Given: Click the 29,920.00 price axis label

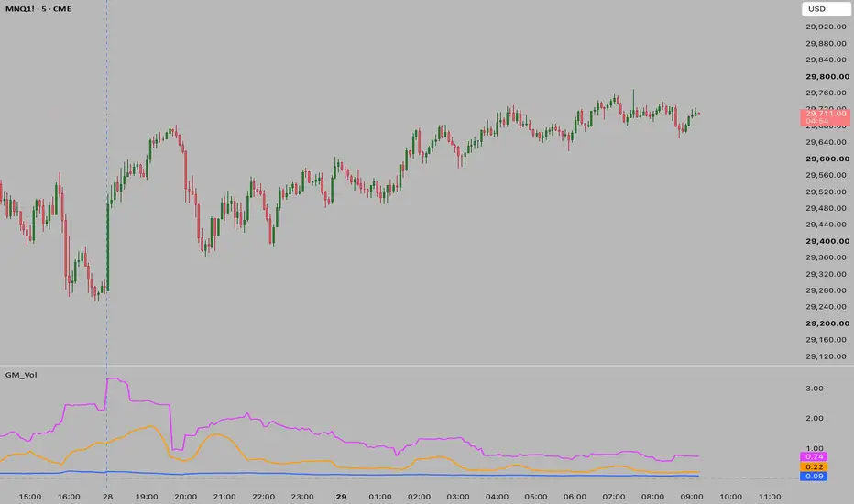Looking at the screenshot, I should point(827,27).
